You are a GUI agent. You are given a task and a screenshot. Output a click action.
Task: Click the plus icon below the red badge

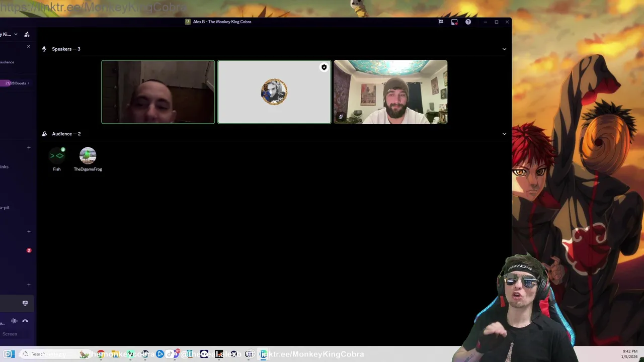coord(29,285)
